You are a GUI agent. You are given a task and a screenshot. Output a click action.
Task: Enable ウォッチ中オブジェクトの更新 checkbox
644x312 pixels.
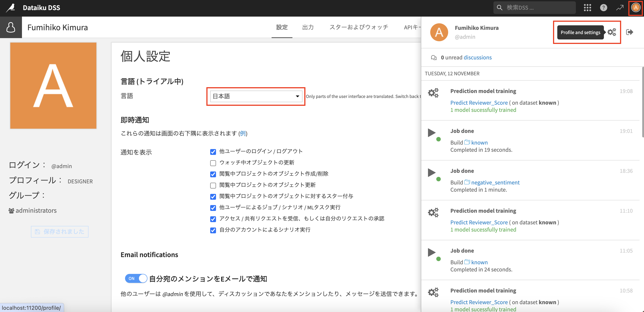(x=213, y=163)
